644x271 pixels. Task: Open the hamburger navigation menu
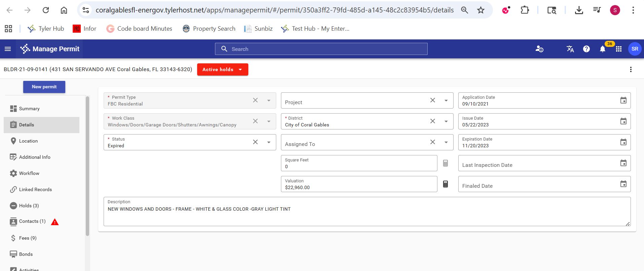point(8,49)
